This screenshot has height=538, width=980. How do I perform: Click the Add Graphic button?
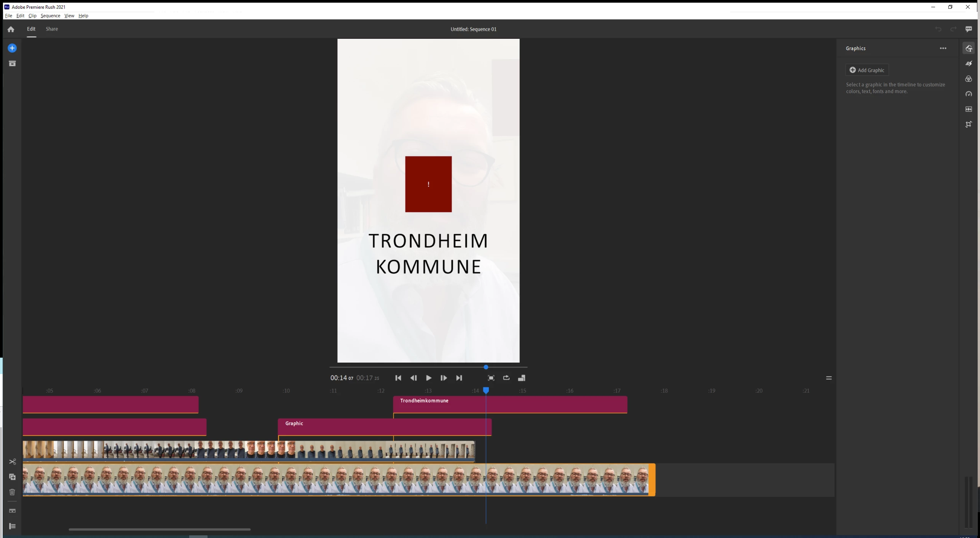point(867,70)
